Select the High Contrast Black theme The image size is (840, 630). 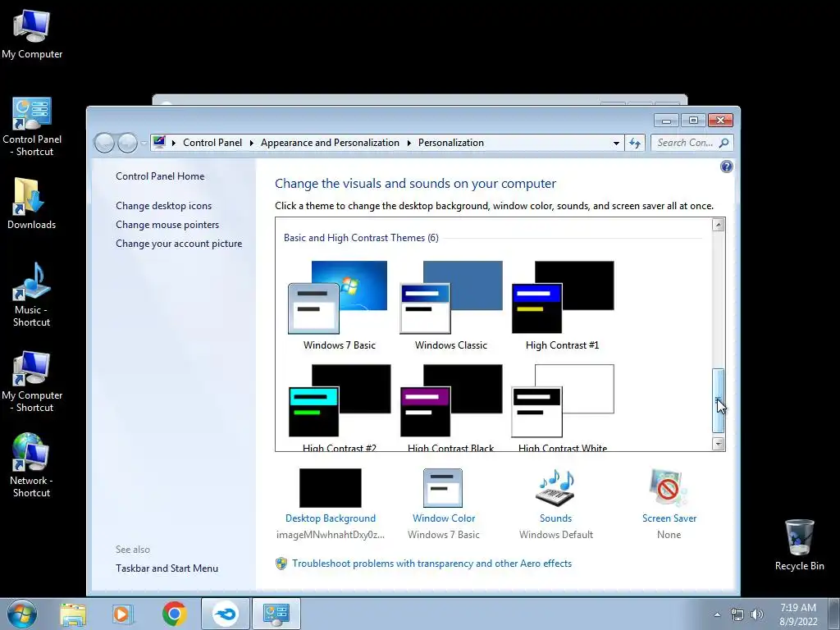[451, 407]
